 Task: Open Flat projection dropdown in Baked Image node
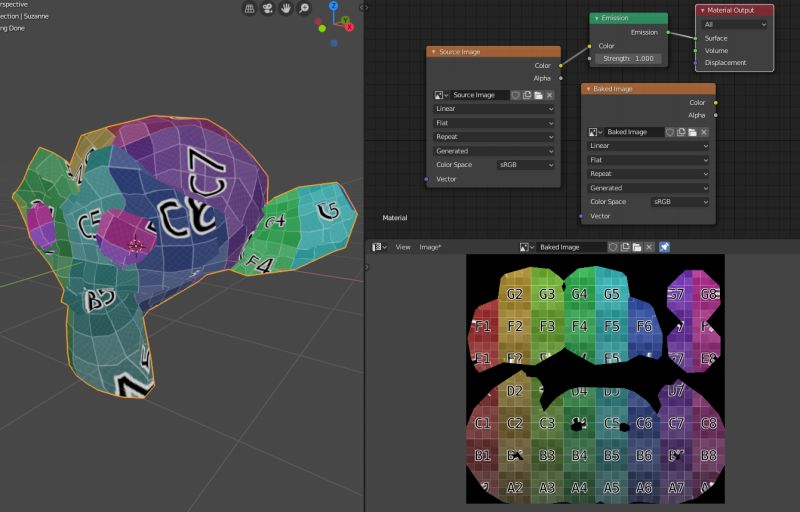coord(648,160)
